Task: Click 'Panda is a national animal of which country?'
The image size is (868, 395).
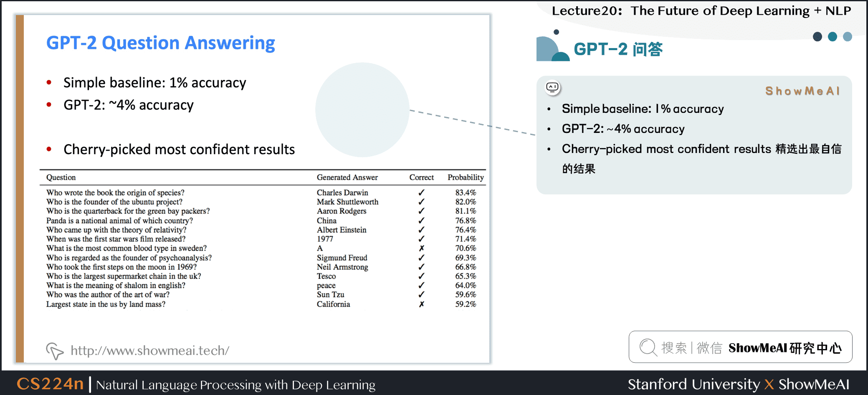Action: pos(119,221)
